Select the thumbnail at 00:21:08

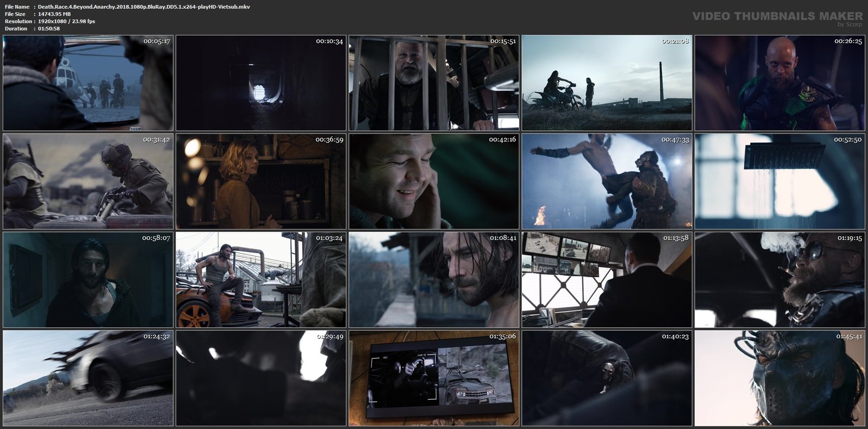607,83
